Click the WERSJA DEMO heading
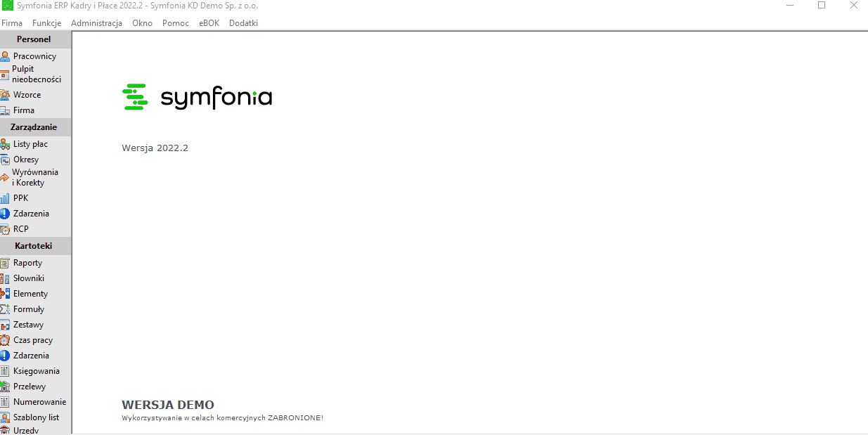 (168, 405)
